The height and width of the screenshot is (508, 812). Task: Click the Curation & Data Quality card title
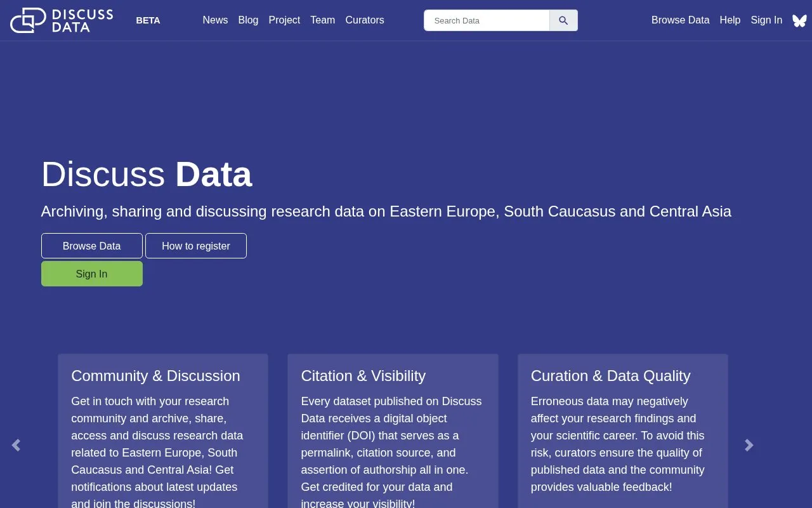610,376
